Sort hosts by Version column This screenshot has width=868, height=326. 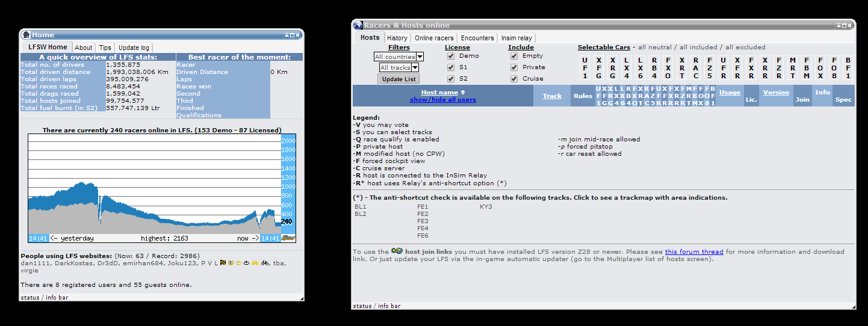tap(776, 93)
